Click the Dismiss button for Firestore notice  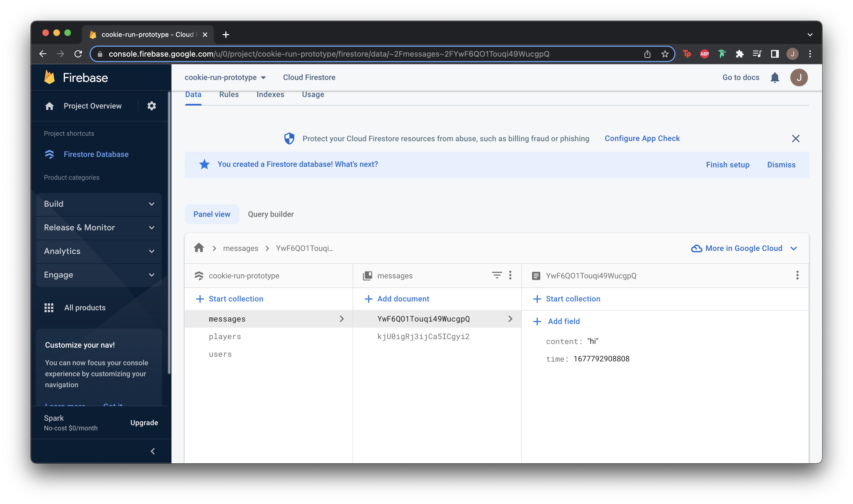[x=781, y=164]
